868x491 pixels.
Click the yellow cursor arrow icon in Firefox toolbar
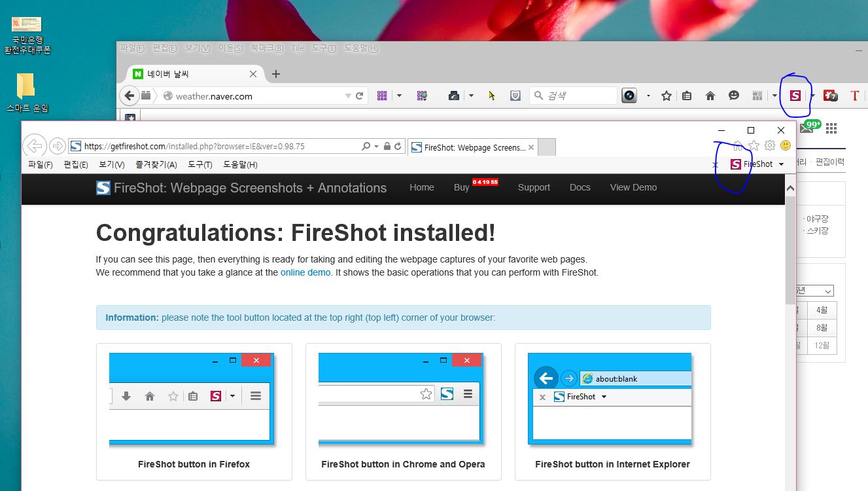point(492,96)
